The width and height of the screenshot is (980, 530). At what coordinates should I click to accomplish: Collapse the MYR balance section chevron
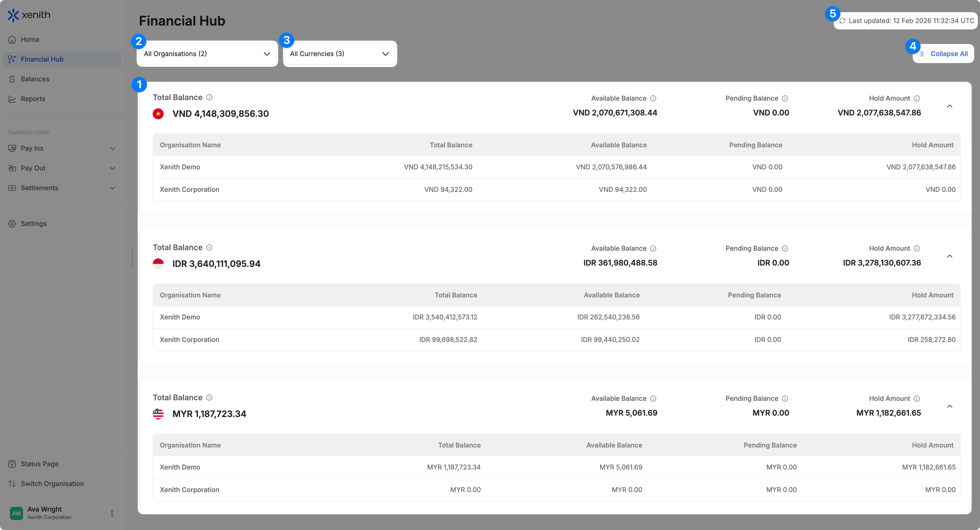950,406
